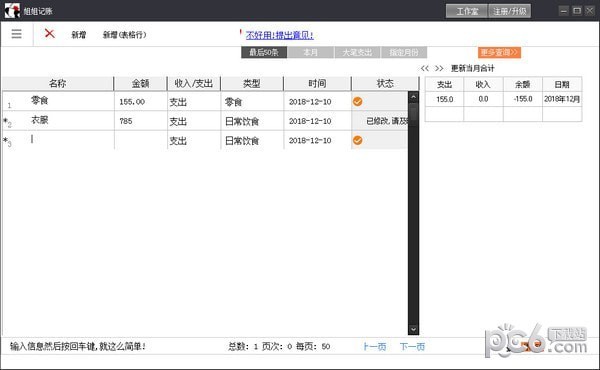This screenshot has height=370, width=600.
Task: Click the 2018-12-10 date in row 3
Action: [x=317, y=140]
